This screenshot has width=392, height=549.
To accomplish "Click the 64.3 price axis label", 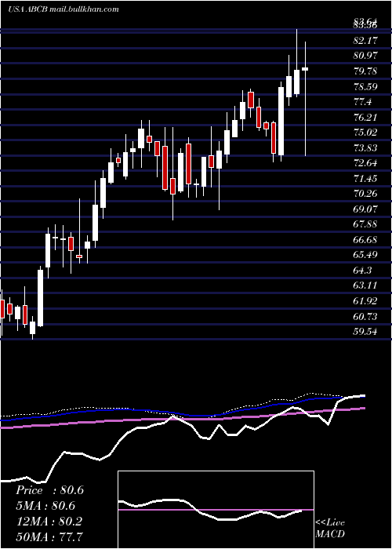I will [x=362, y=271].
